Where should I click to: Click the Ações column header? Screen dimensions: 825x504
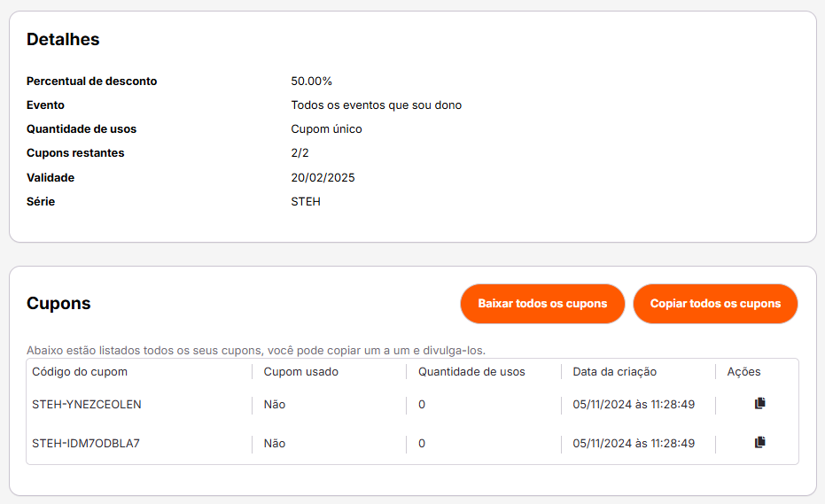[744, 372]
